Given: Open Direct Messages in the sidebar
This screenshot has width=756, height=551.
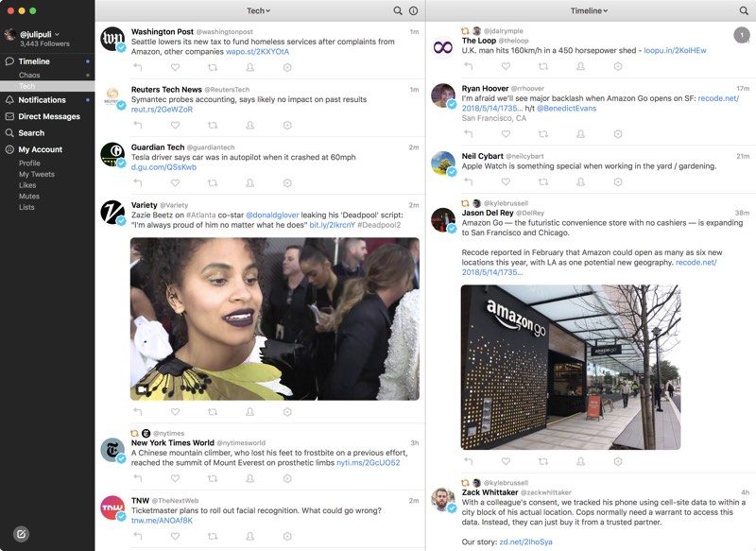Looking at the screenshot, I should point(47,116).
